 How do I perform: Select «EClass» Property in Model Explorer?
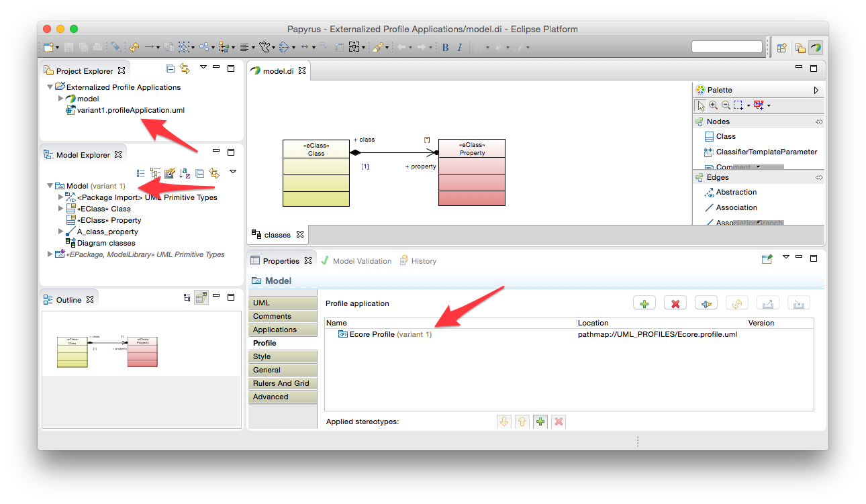click(x=109, y=220)
